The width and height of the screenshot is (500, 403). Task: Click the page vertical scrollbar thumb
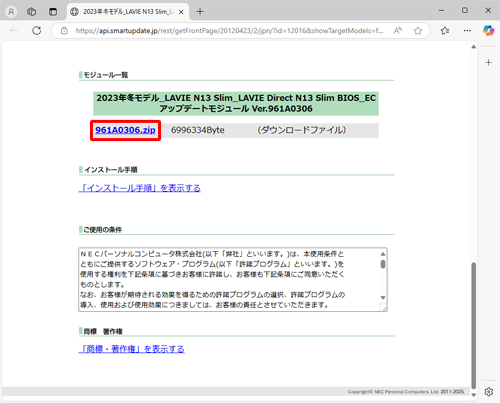point(474,326)
